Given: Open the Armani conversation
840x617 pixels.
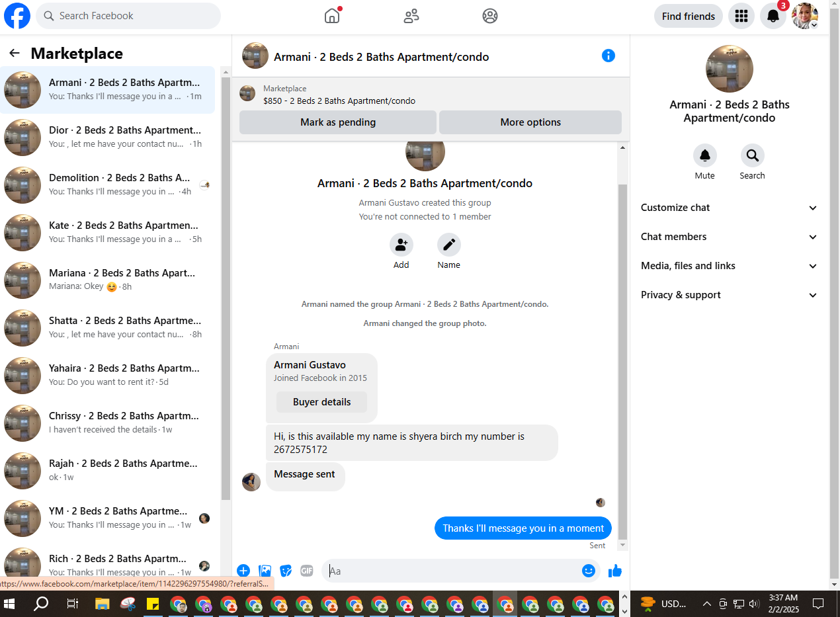Looking at the screenshot, I should (x=108, y=90).
